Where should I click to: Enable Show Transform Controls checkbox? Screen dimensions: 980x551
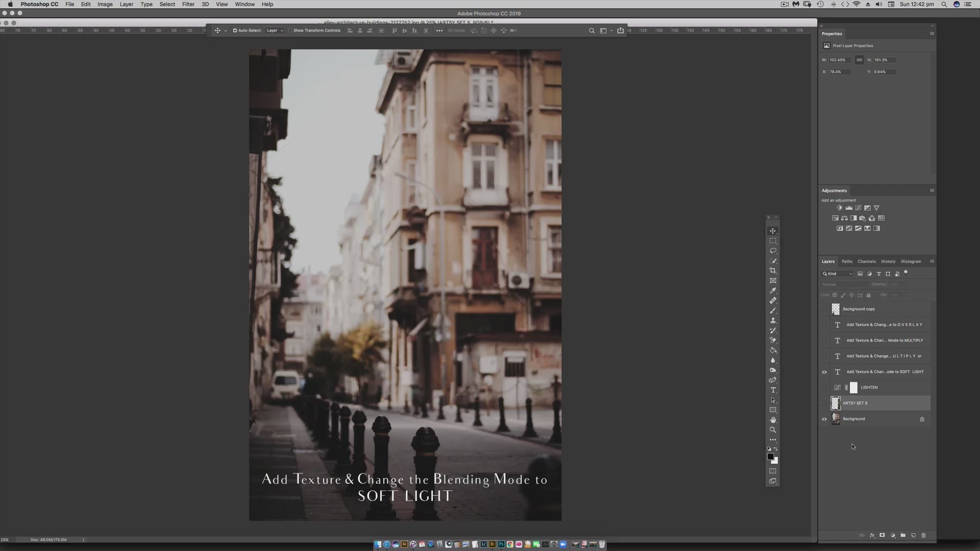pyautogui.click(x=290, y=31)
